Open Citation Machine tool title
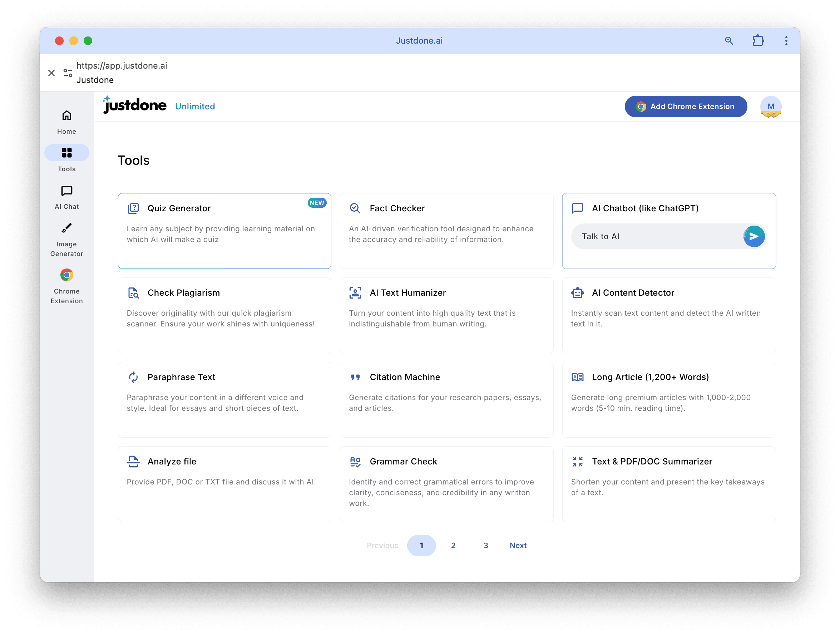The width and height of the screenshot is (840, 635). pos(405,377)
